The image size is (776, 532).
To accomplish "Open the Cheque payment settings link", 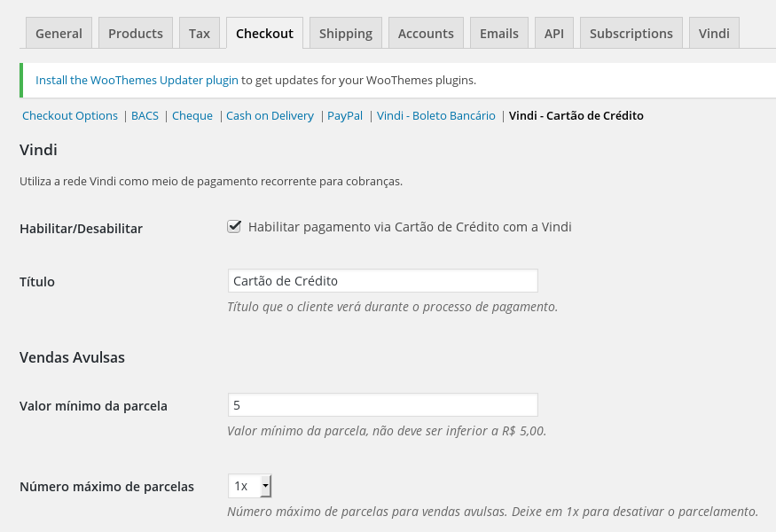I will point(192,116).
